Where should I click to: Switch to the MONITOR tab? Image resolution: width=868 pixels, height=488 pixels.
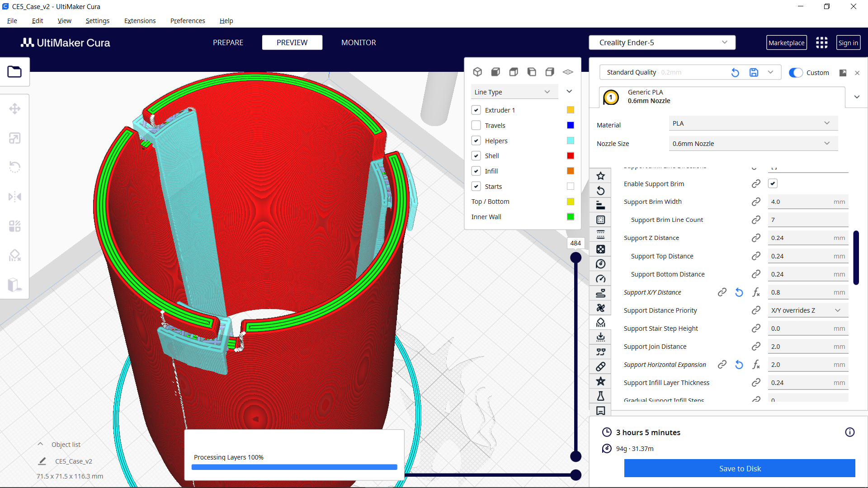(359, 42)
